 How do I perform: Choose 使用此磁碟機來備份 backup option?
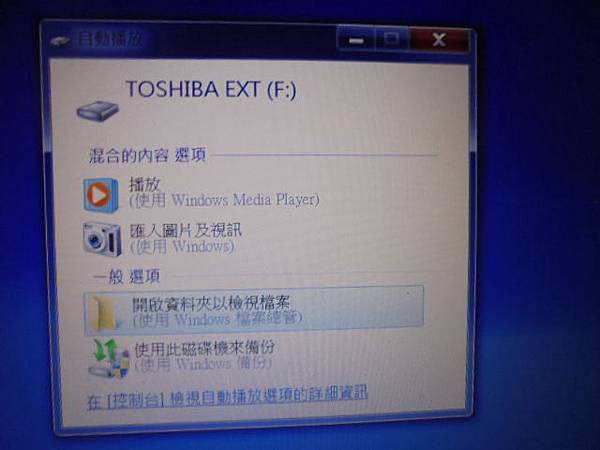tap(205, 347)
